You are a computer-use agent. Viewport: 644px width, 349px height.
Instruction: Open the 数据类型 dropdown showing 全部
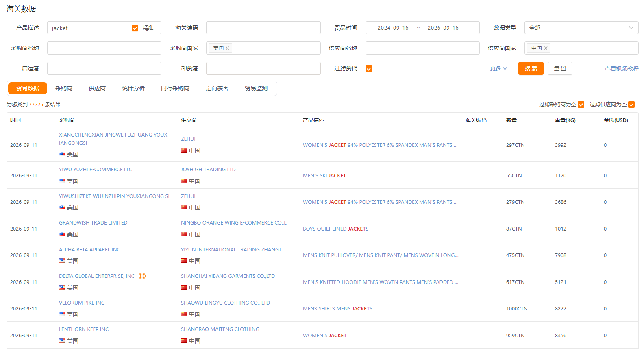pos(581,28)
